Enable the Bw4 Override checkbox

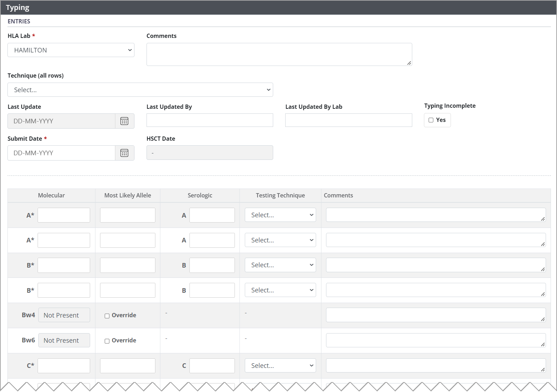(x=107, y=316)
